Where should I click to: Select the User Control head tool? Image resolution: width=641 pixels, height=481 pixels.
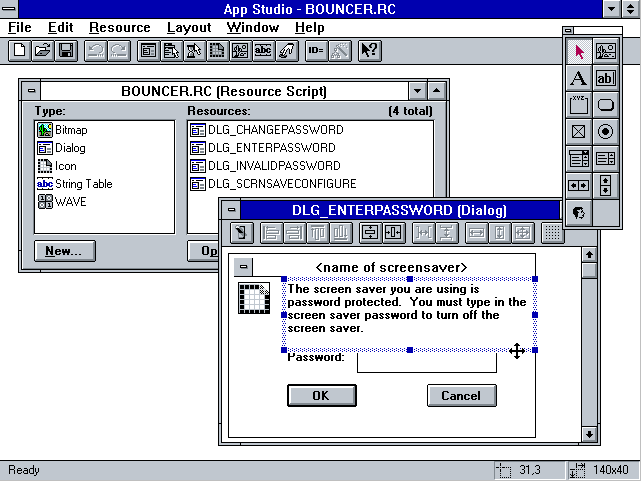(x=578, y=213)
